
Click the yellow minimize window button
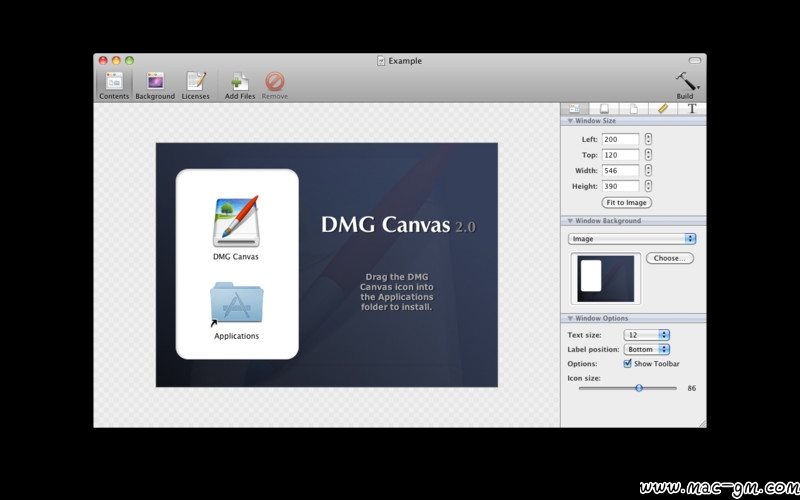(116, 61)
